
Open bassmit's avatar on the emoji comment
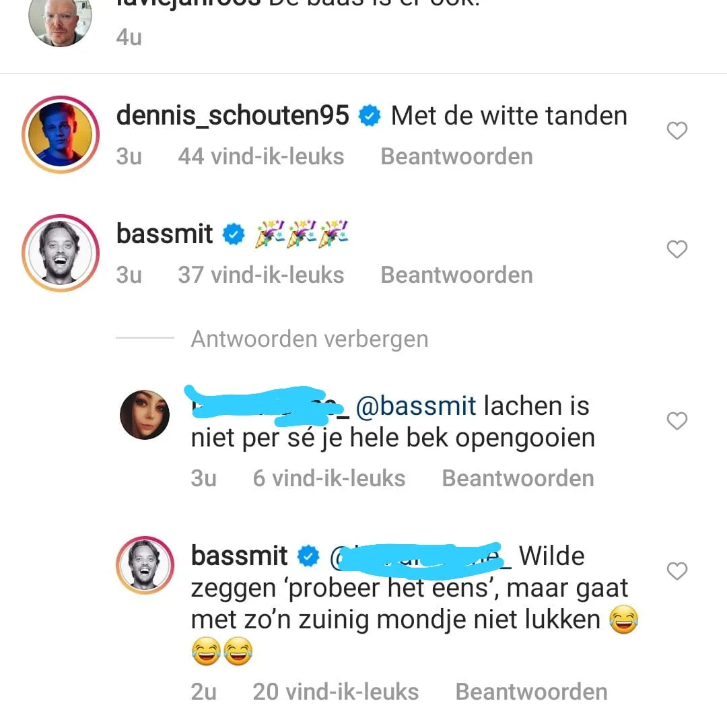(x=61, y=253)
